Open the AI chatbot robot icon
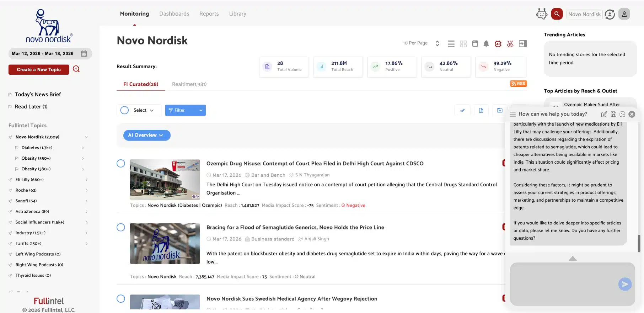This screenshot has width=644, height=313. click(542, 14)
